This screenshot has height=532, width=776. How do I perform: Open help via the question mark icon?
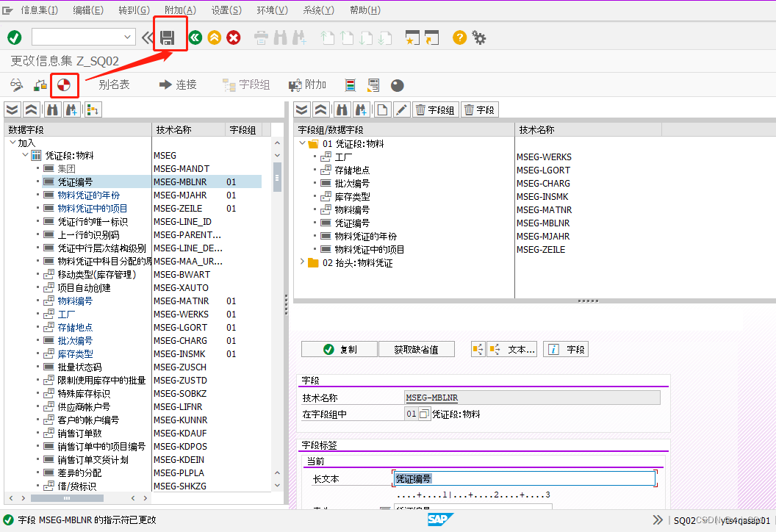point(459,37)
